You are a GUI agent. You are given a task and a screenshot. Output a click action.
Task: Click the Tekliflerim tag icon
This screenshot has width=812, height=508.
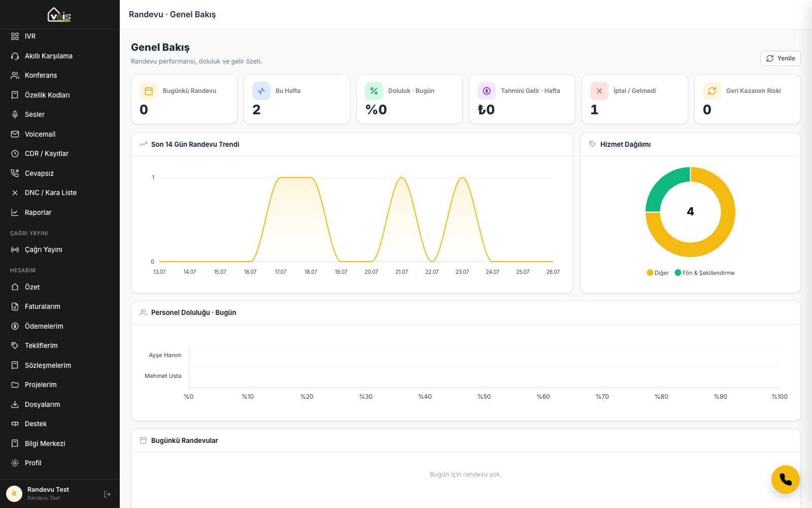[x=15, y=345]
